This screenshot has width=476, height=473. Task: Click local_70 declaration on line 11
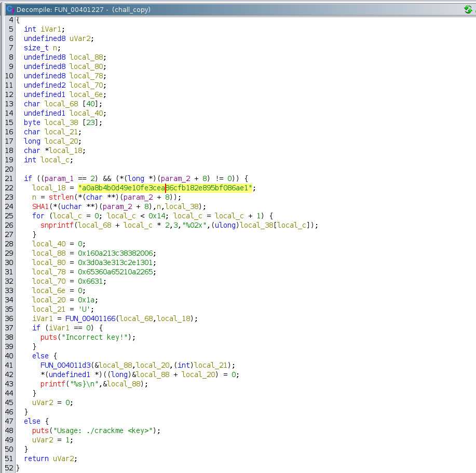(x=86, y=85)
